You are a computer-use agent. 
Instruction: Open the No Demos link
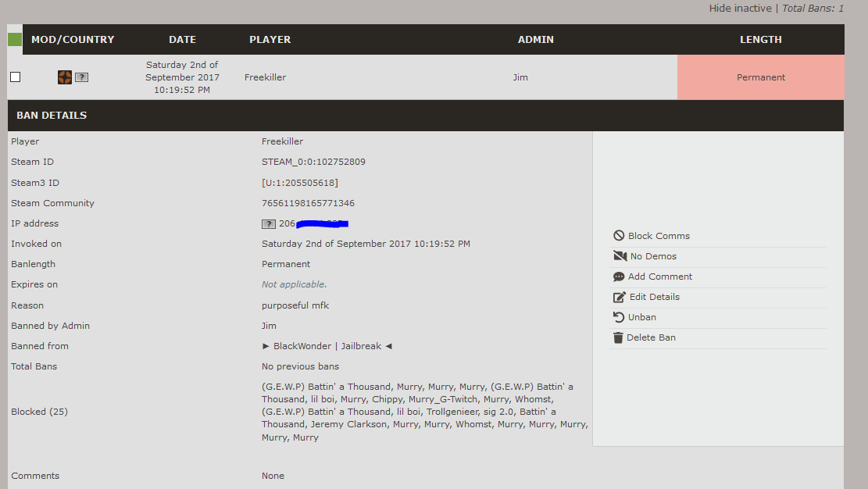tap(653, 256)
